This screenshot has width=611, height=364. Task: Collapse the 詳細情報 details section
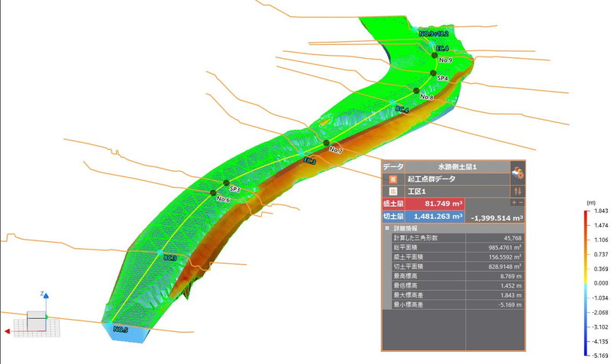pos(387,228)
